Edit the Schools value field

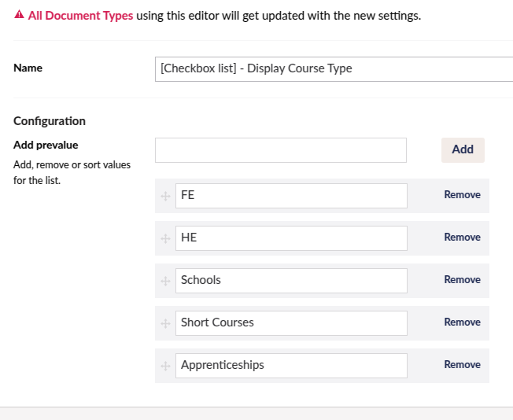291,281
